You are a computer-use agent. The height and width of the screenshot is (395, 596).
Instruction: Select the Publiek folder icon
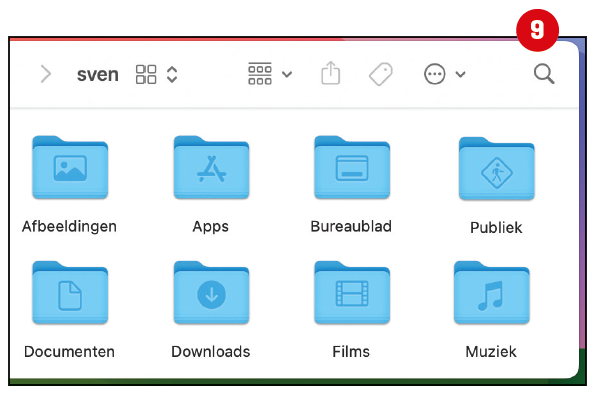click(x=497, y=168)
